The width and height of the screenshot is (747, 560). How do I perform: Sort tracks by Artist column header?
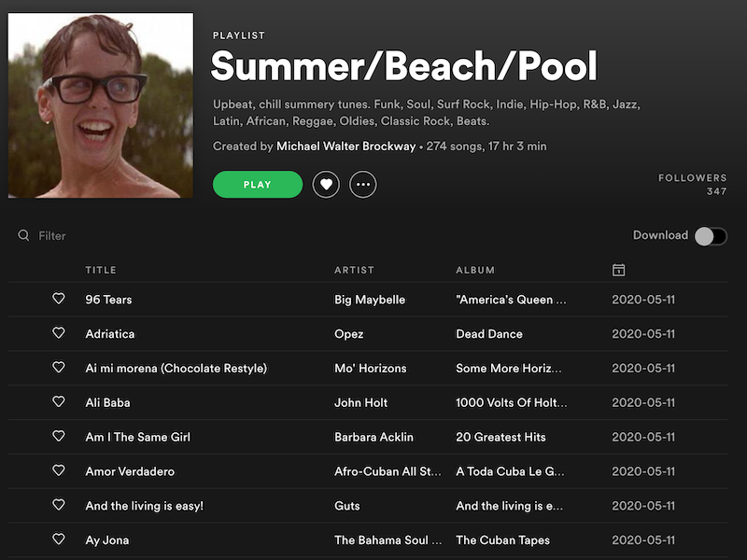[354, 270]
